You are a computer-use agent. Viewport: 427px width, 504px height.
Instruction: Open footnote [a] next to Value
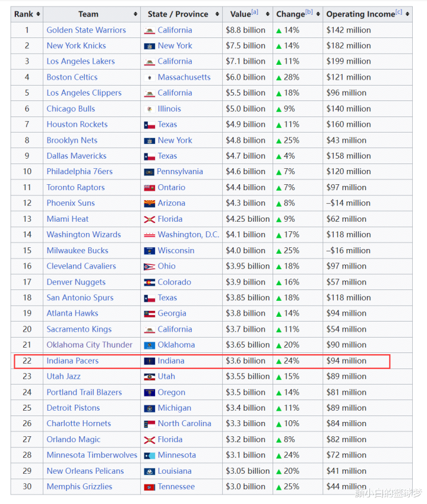255,12
